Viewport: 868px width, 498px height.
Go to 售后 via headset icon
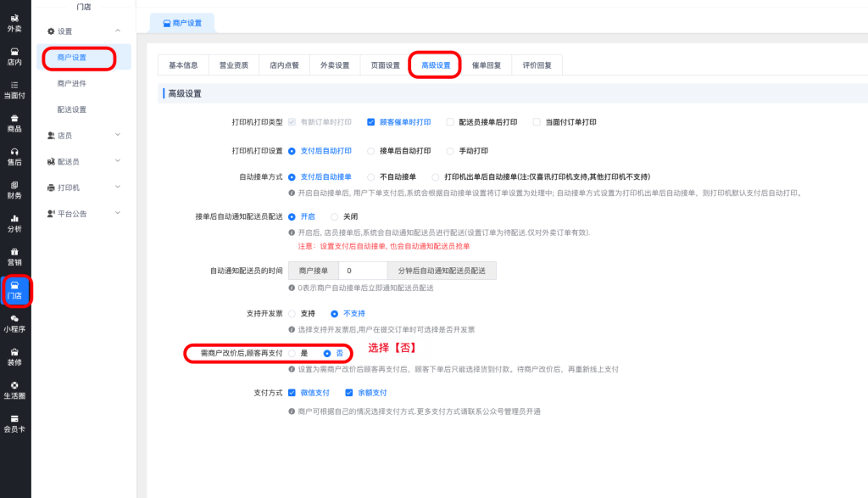14,156
